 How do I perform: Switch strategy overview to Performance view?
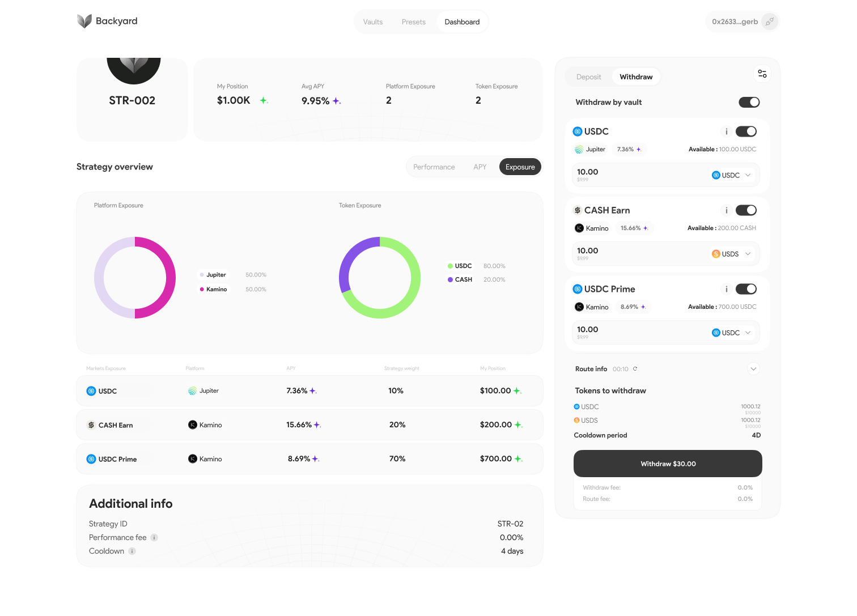434,167
